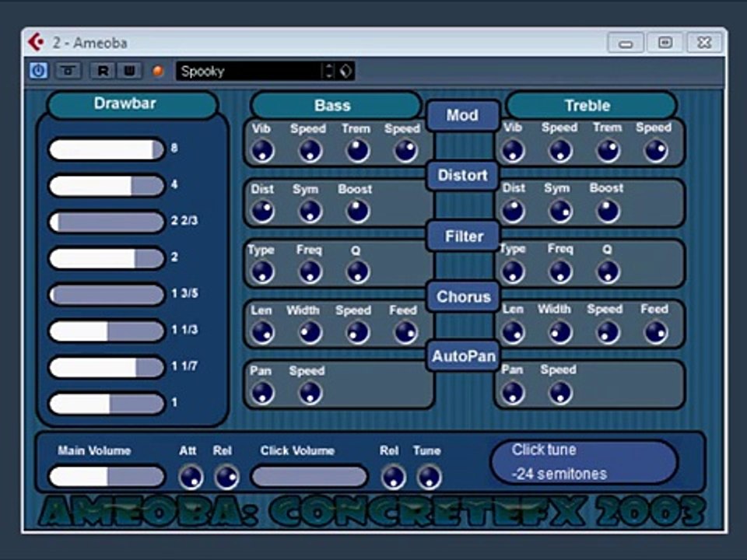
Task: Click the Bass section header
Action: click(335, 106)
